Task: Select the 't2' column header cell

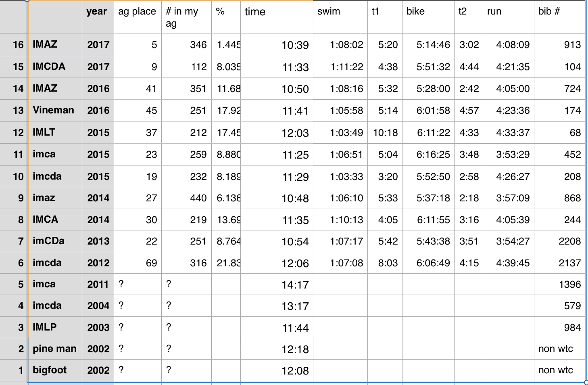Action: [469, 17]
